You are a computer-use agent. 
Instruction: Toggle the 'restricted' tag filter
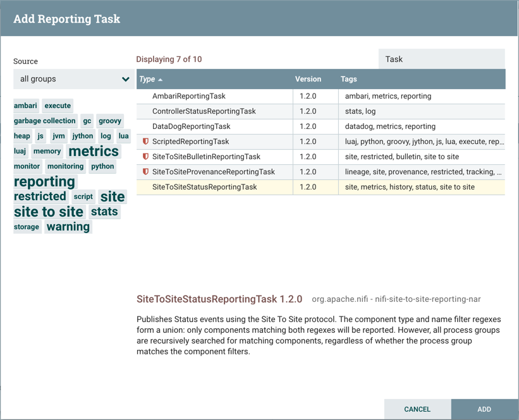coord(40,196)
